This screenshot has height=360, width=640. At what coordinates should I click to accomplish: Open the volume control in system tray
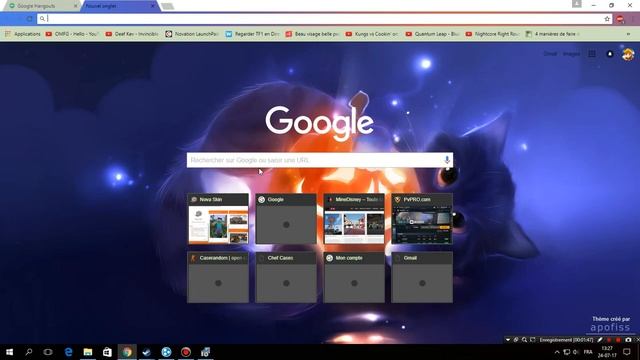[x=576, y=352]
